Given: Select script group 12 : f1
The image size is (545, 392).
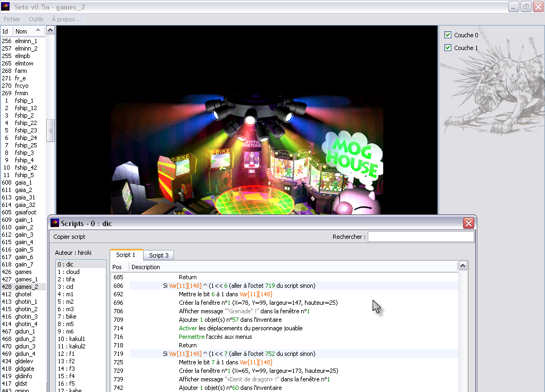Looking at the screenshot, I should point(81,354).
